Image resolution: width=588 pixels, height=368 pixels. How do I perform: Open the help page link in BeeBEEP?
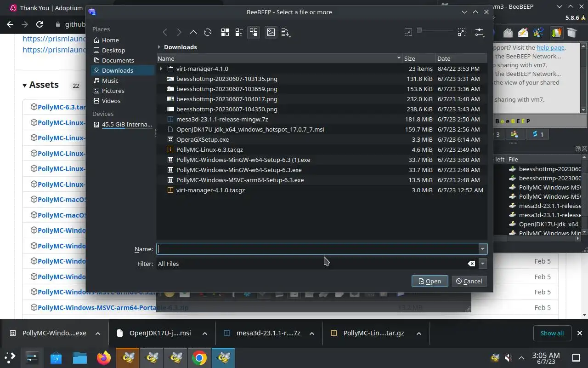tap(550, 47)
